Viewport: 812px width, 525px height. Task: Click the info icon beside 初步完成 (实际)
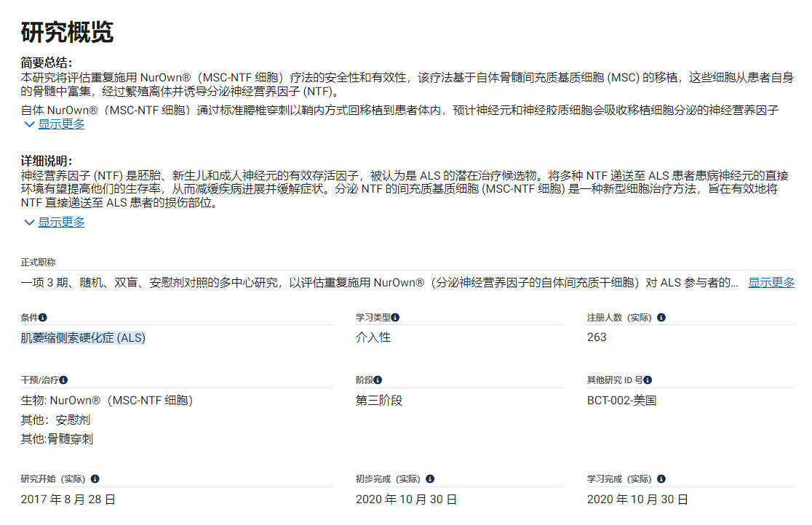pyautogui.click(x=429, y=478)
